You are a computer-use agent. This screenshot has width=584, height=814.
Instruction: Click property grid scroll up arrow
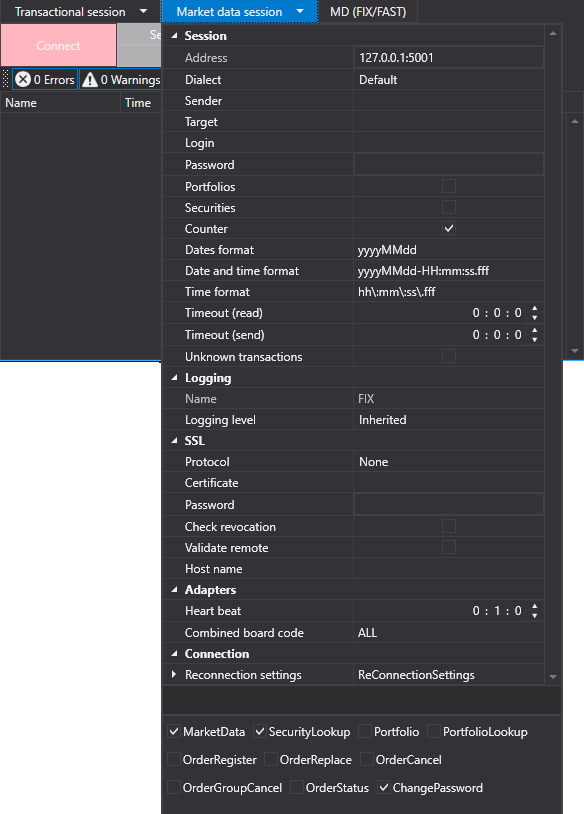click(x=553, y=34)
